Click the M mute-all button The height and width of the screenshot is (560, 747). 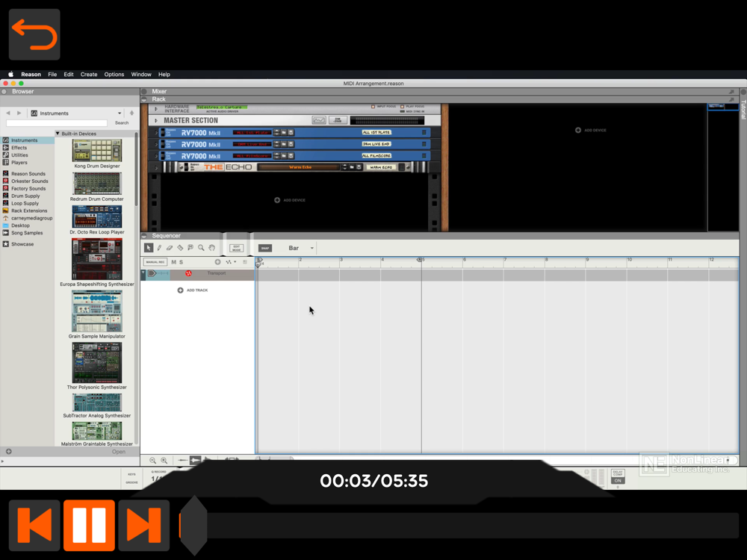(x=173, y=262)
